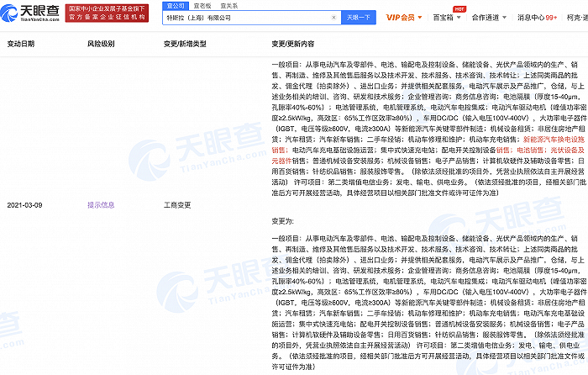This screenshot has height=375, width=588.
Task: Click the red official credit agency banner
Action: [107, 13]
